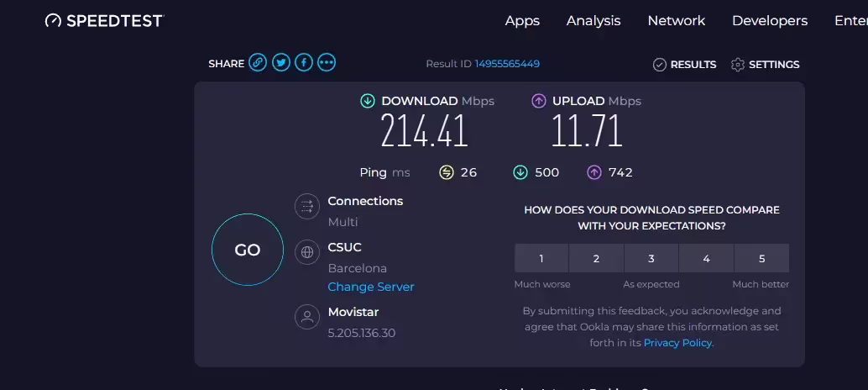This screenshot has height=390, width=868.
Task: Click Change Server link
Action: click(371, 287)
